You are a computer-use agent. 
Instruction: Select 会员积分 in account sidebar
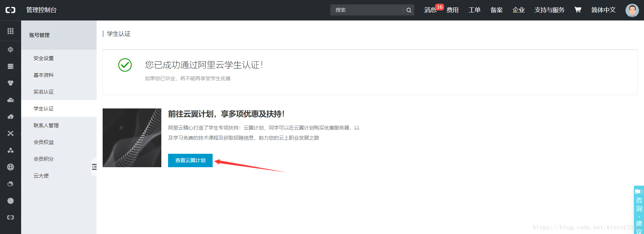pyautogui.click(x=59, y=159)
